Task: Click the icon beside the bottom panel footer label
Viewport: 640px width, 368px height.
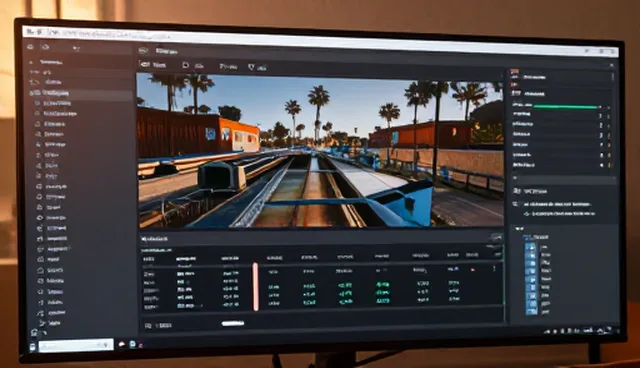Action: pos(148,326)
